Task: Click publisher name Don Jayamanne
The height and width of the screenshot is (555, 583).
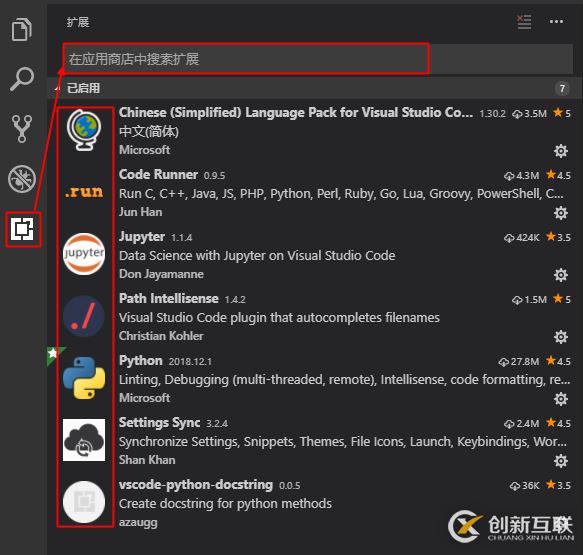Action: coord(161,274)
